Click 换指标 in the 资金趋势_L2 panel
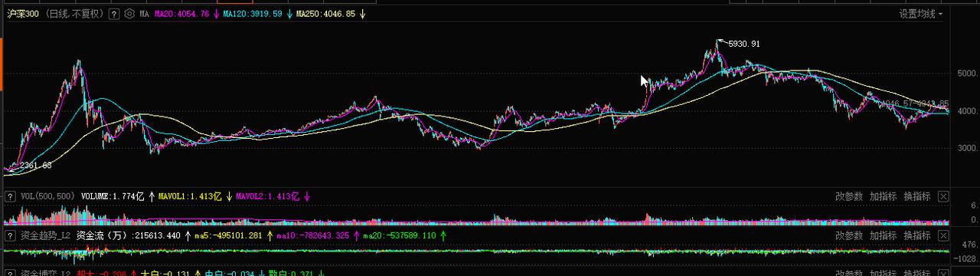This screenshot has height=276, width=980. coord(916,235)
